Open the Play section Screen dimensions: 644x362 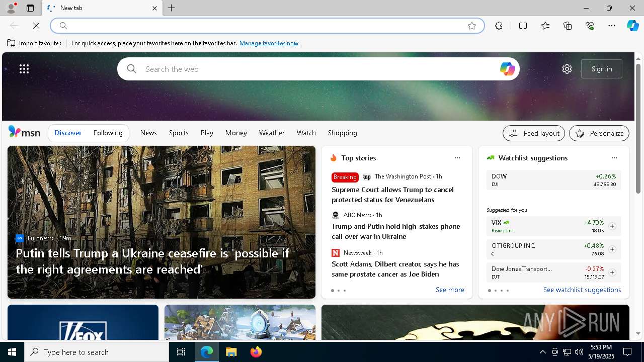tap(207, 133)
